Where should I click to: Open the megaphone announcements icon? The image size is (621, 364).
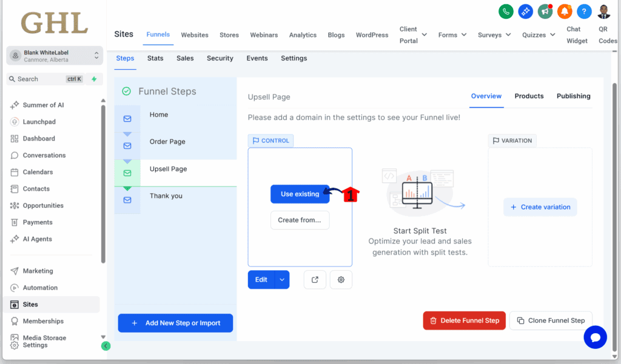(545, 12)
